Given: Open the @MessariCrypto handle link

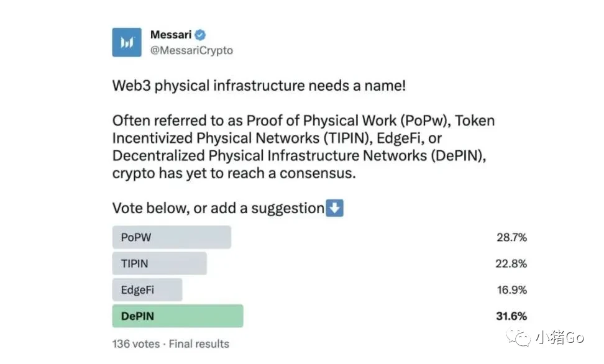Looking at the screenshot, I should 191,50.
